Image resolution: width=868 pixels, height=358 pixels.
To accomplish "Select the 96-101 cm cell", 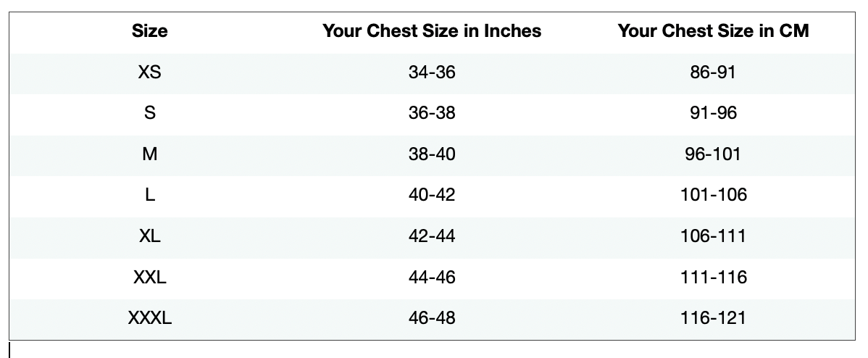I will pos(713,154).
